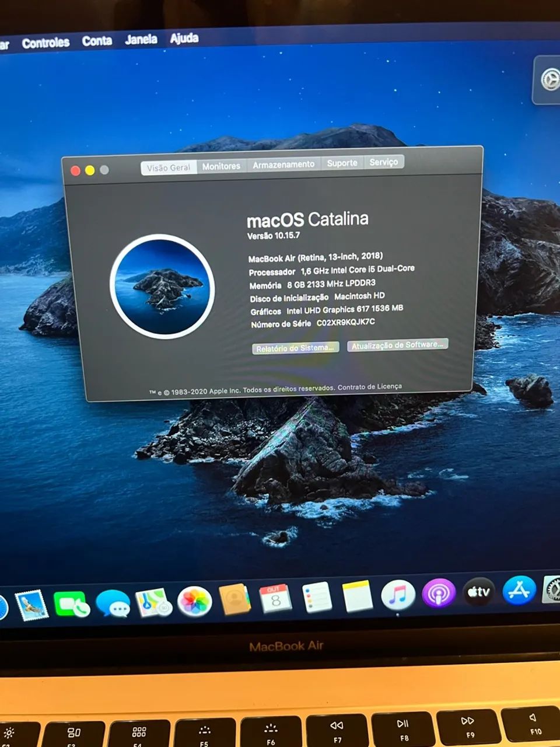Launch Photos app from the Dock
The height and width of the screenshot is (747, 560).
(194, 602)
